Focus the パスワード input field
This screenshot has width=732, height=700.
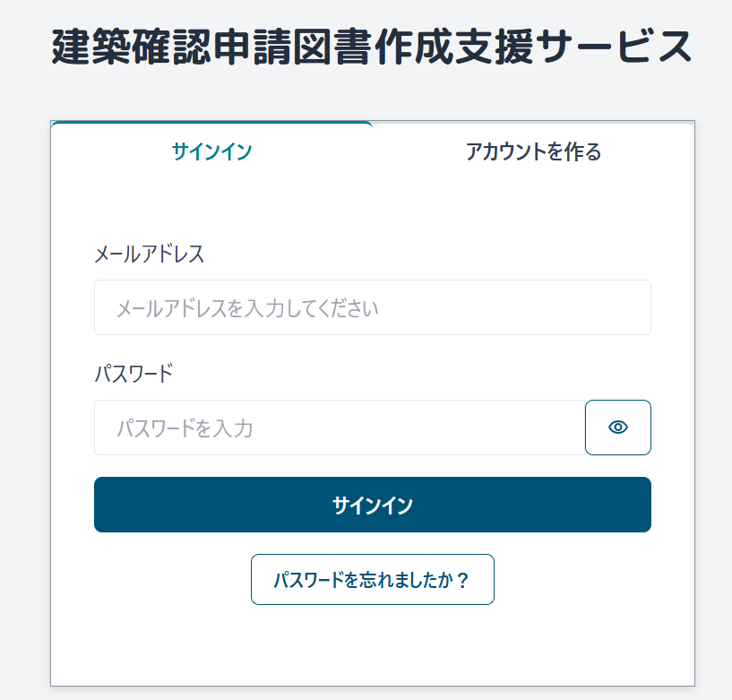coord(339,428)
